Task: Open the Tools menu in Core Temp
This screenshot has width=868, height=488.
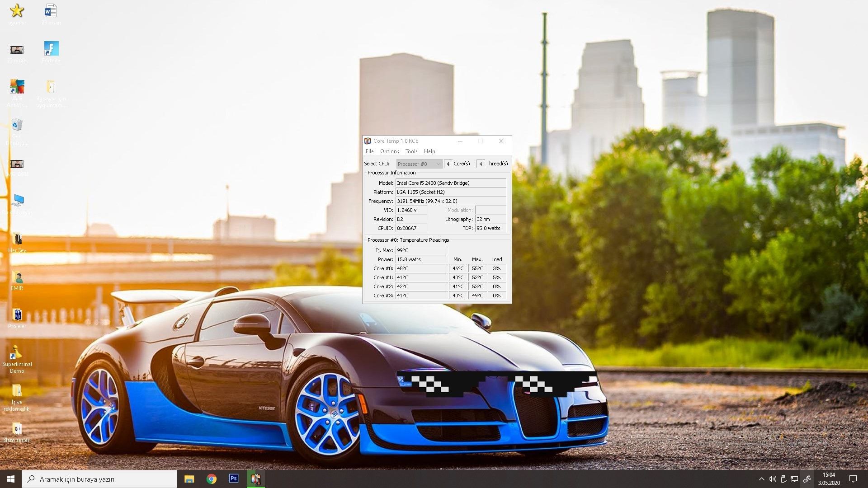Action: 411,151
